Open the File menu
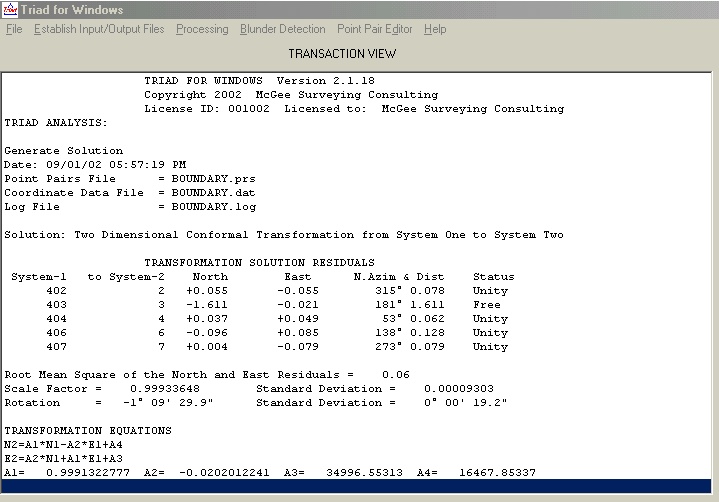This screenshot has height=502, width=719. [14, 29]
